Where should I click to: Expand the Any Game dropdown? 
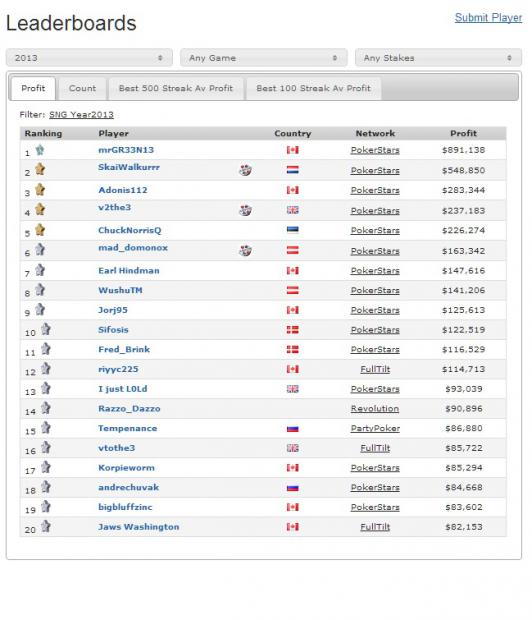(263, 58)
